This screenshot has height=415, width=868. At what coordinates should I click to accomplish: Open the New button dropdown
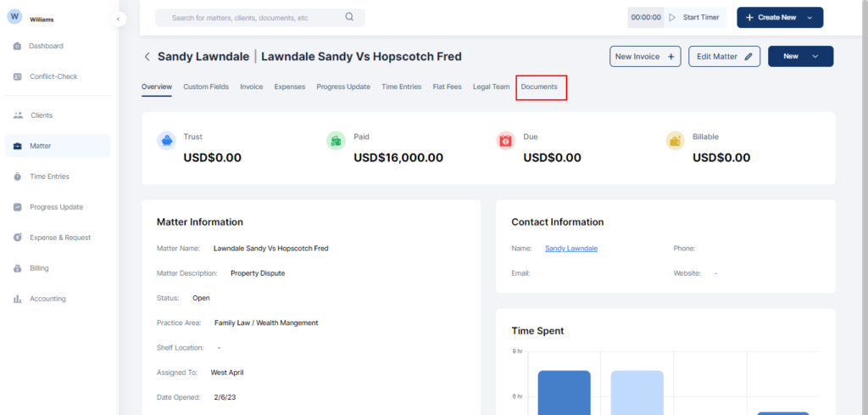coord(815,56)
